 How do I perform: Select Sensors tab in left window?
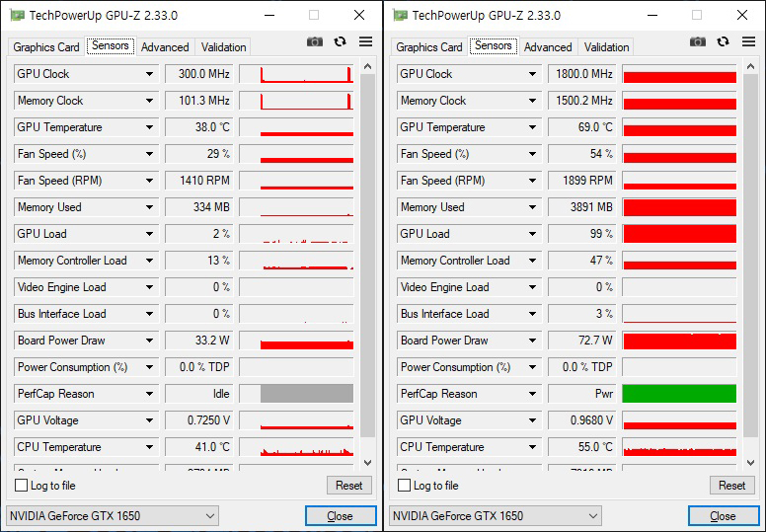[x=111, y=45]
